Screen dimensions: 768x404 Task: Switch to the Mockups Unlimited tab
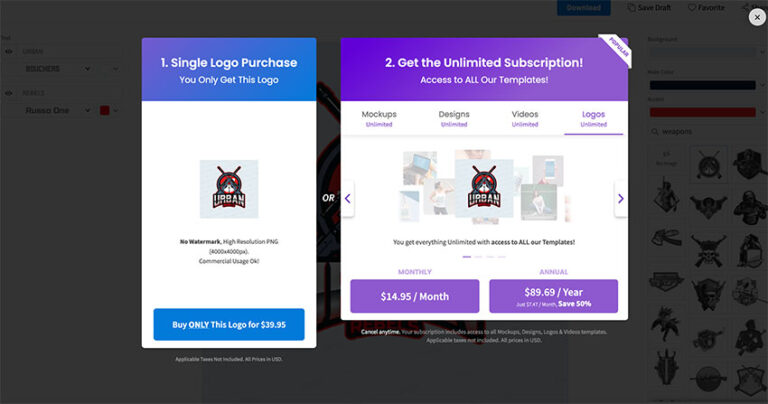(x=379, y=119)
